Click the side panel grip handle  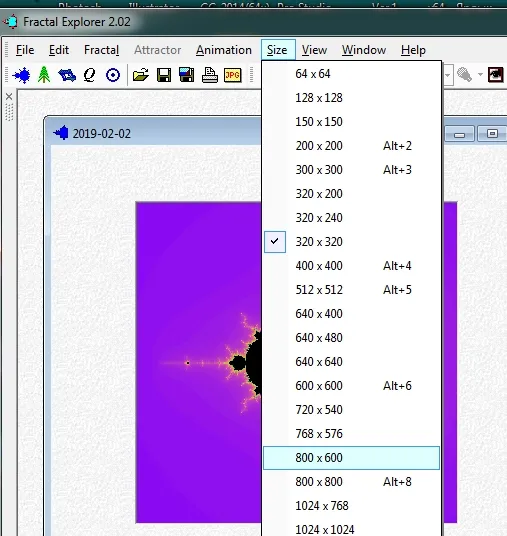click(9, 112)
